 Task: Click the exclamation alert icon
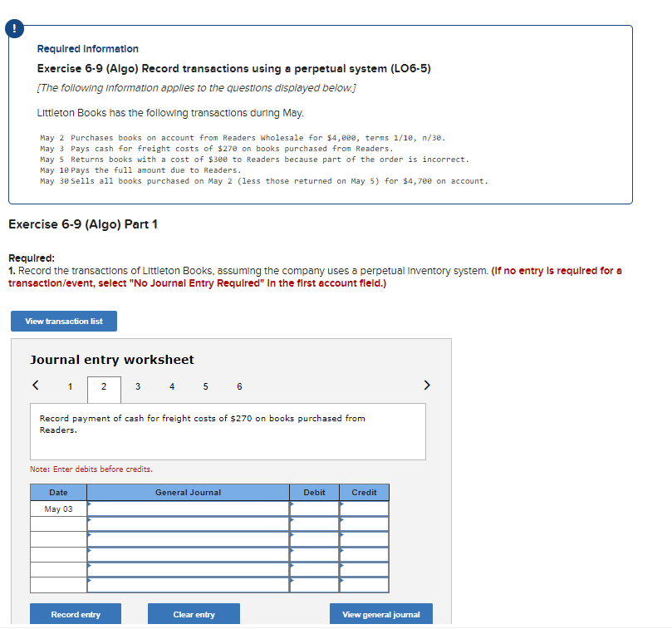14,29
